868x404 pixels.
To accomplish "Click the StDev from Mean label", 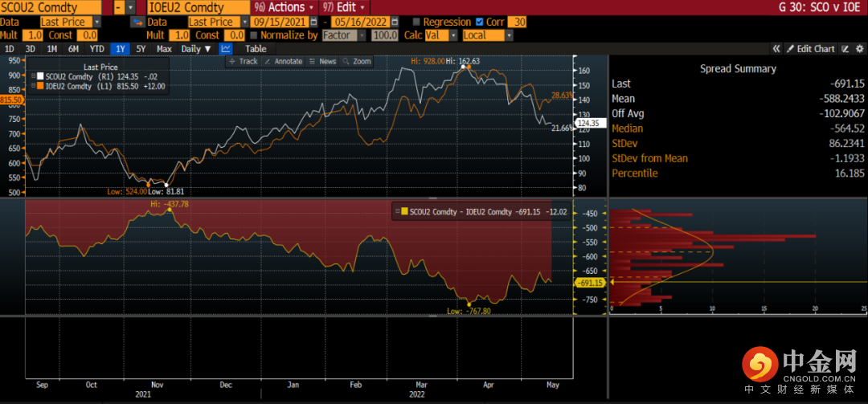I will click(x=650, y=158).
